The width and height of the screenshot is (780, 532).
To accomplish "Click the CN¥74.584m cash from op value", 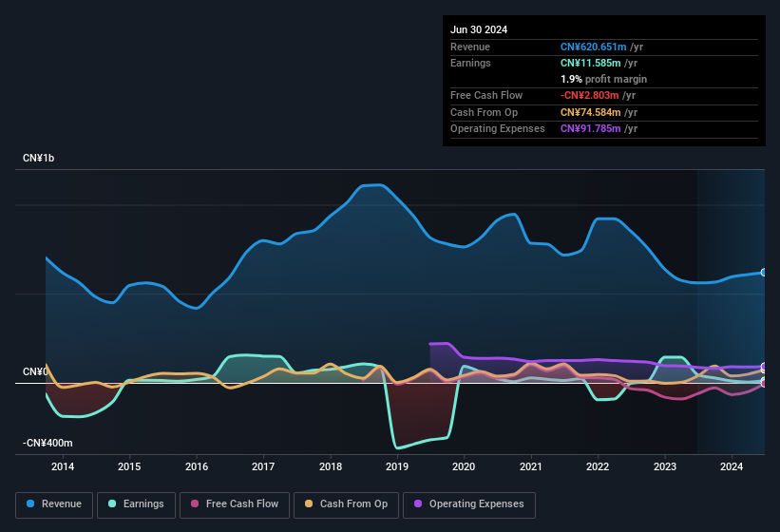I will [591, 112].
